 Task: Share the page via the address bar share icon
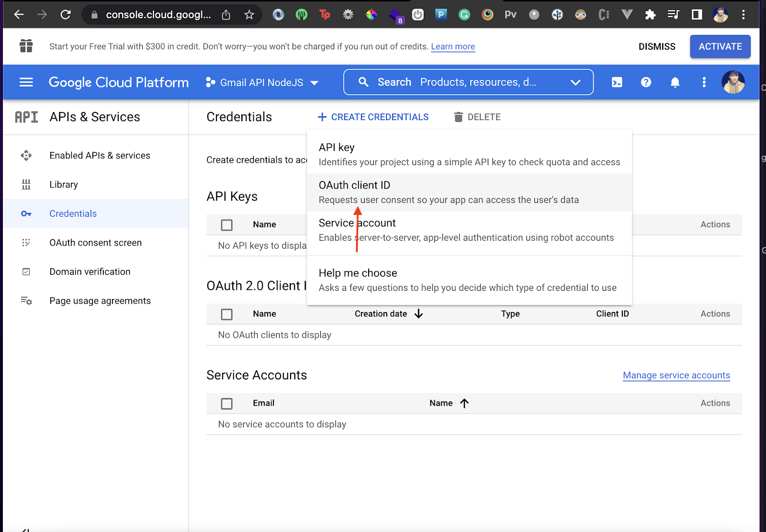226,15
